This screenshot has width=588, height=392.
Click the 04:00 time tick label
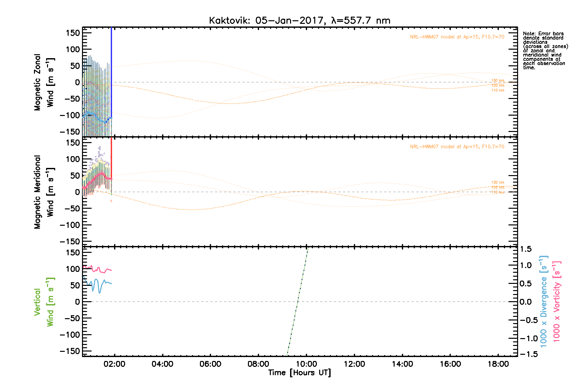pos(162,364)
